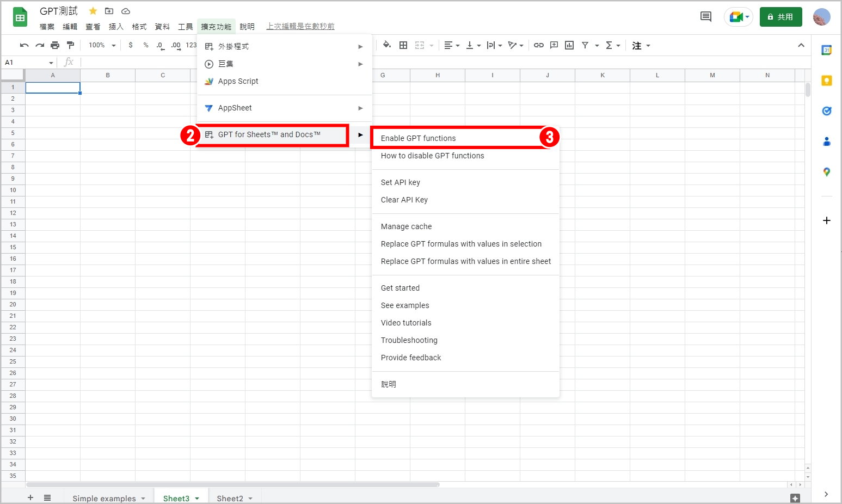Open the fill color bucket icon
This screenshot has width=842, height=504.
click(386, 45)
